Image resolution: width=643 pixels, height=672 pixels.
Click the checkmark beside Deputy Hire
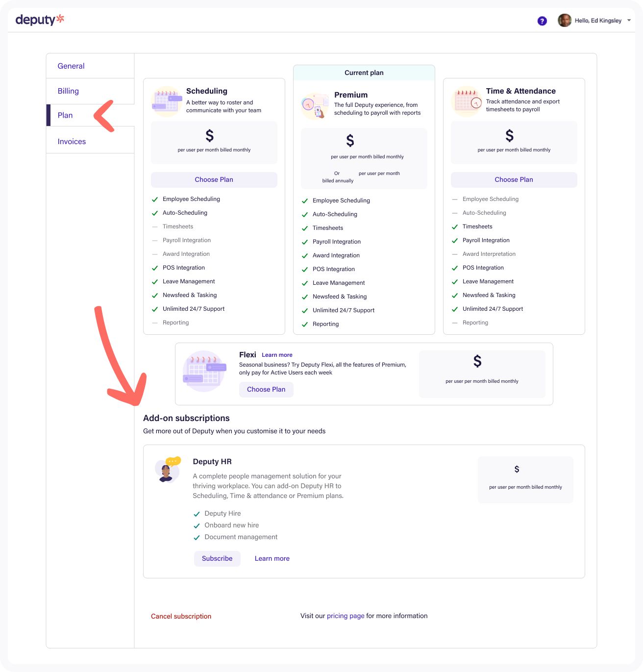[197, 514]
